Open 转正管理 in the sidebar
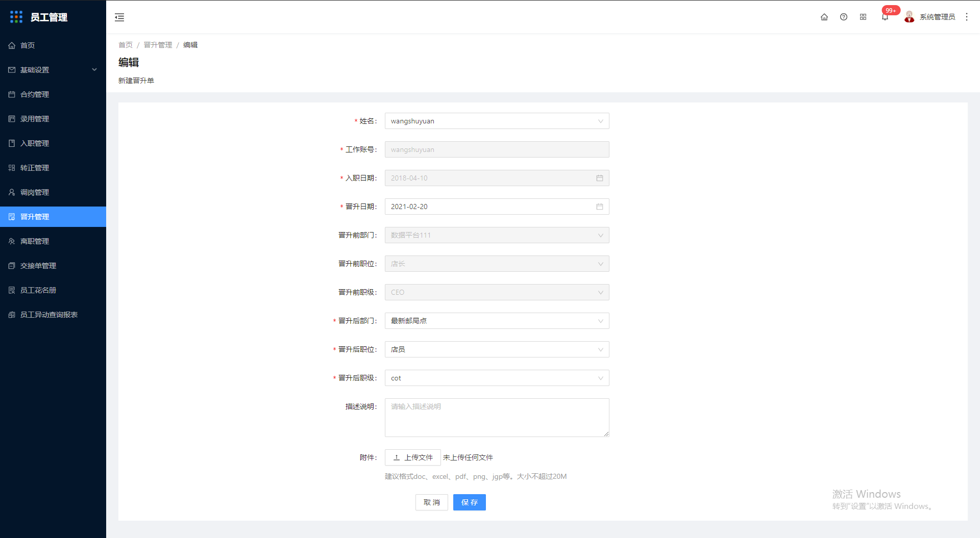 pyautogui.click(x=53, y=168)
